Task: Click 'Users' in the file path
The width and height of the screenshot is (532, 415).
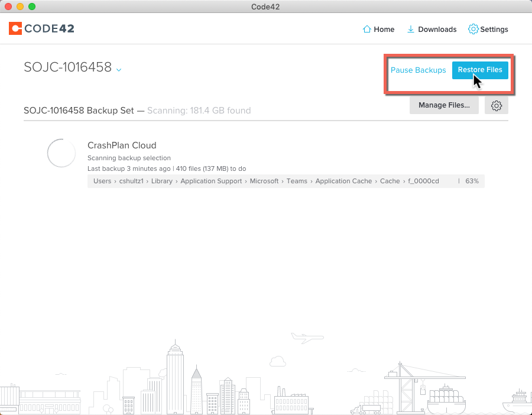Action: click(102, 181)
